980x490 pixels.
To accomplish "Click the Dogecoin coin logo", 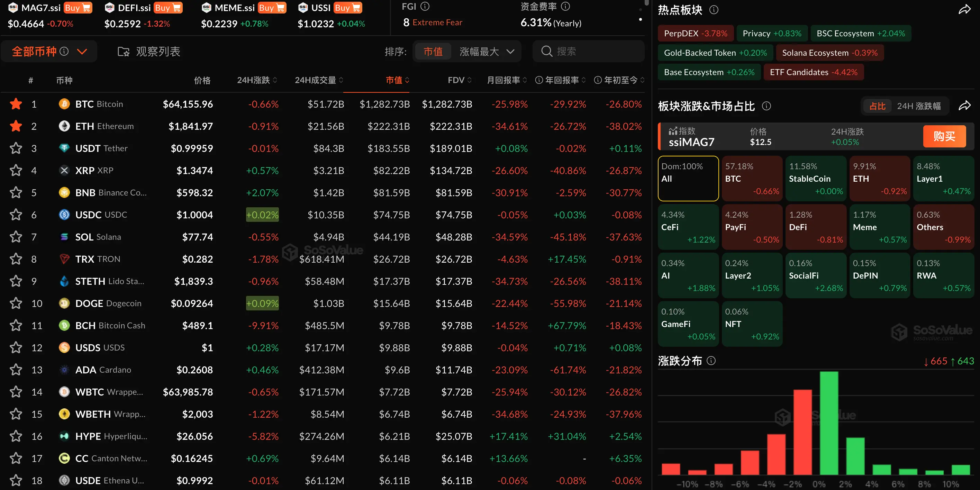I will (x=64, y=303).
